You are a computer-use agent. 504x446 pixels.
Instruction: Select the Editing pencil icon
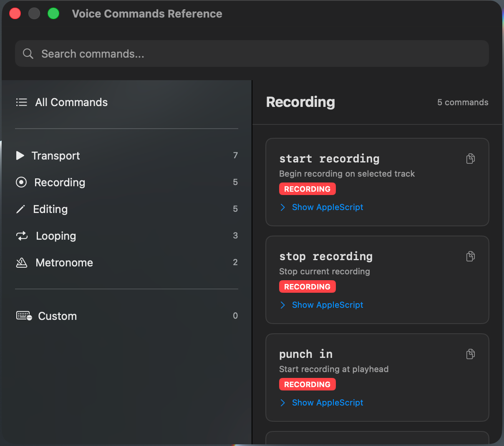tap(20, 209)
